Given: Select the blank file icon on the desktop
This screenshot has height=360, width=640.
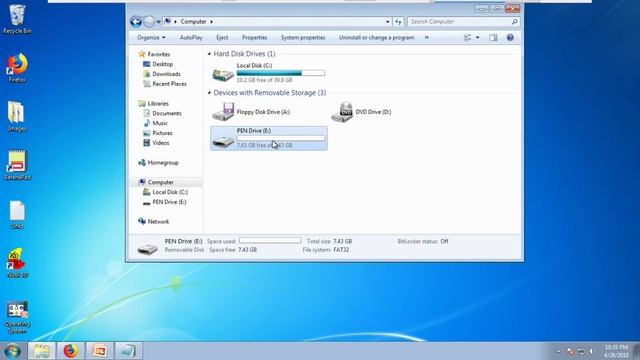Looking at the screenshot, I should [17, 214].
